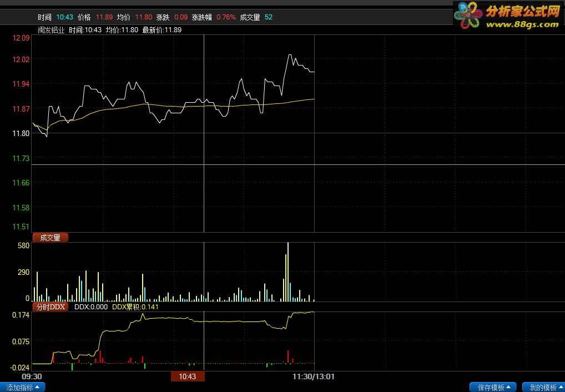Screen dimensions: 565x392
Task: Click the 11:30/13:01 time label
Action: click(x=314, y=376)
